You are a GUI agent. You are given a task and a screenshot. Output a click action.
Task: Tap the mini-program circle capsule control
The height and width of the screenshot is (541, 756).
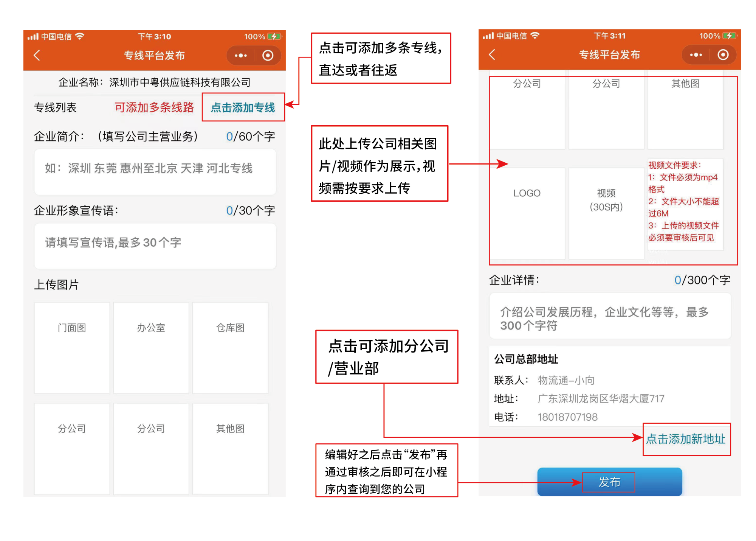coord(268,55)
